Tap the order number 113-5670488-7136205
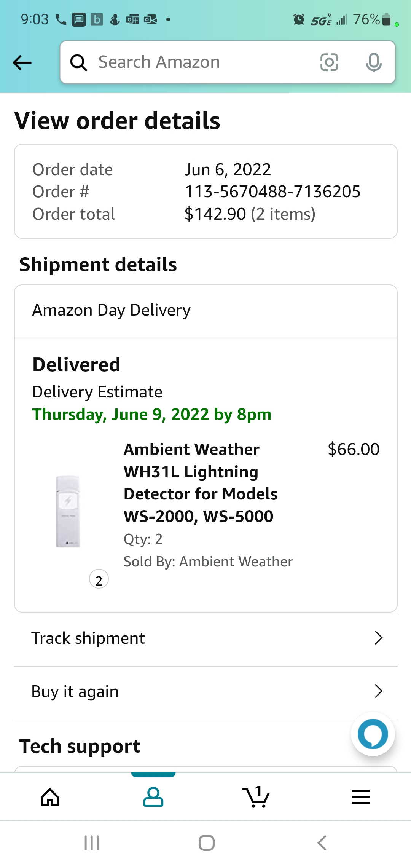411x868 pixels. click(272, 191)
